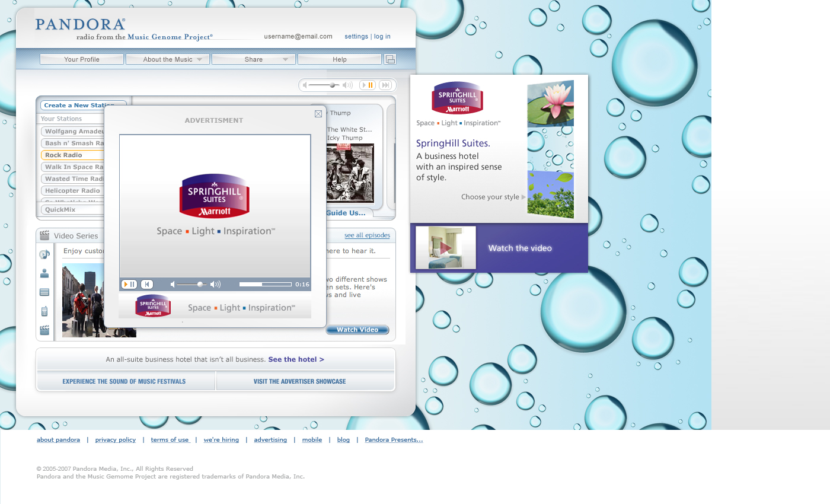Click the SpringHill Suites logo in side ad
The height and width of the screenshot is (504, 830).
click(457, 98)
